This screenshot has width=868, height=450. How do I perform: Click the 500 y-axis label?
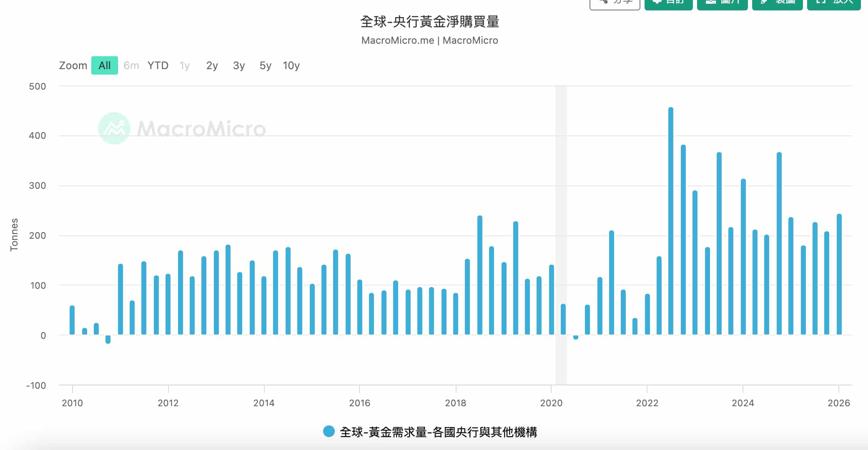[38, 86]
